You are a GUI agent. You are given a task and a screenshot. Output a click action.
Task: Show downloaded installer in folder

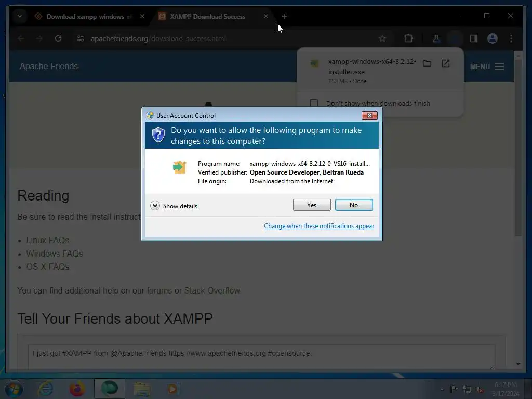427,63
